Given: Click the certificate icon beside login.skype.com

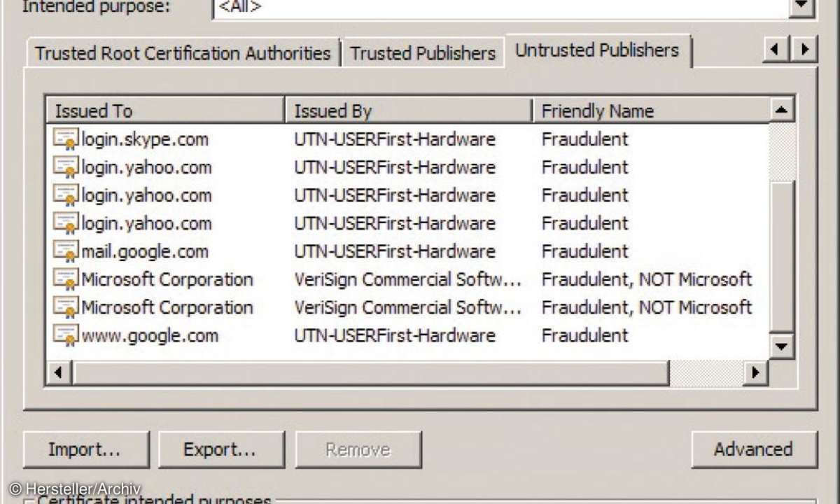Looking at the screenshot, I should coord(65,139).
